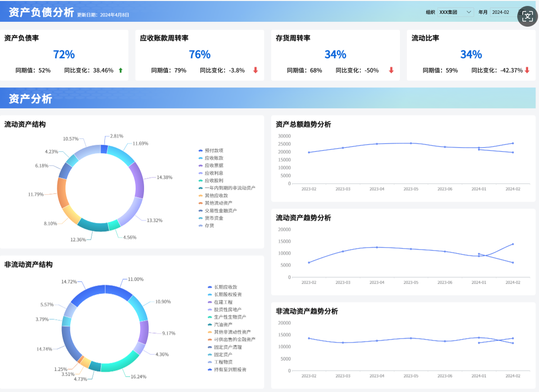539x392 pixels.
Task: Toggle 工程物资 legend item
Action: [220, 362]
